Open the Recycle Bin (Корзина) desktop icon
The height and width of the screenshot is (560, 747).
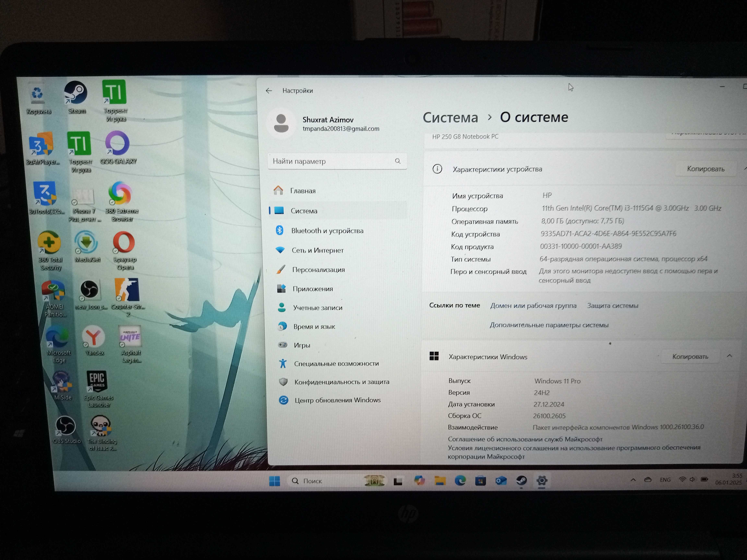click(x=38, y=97)
